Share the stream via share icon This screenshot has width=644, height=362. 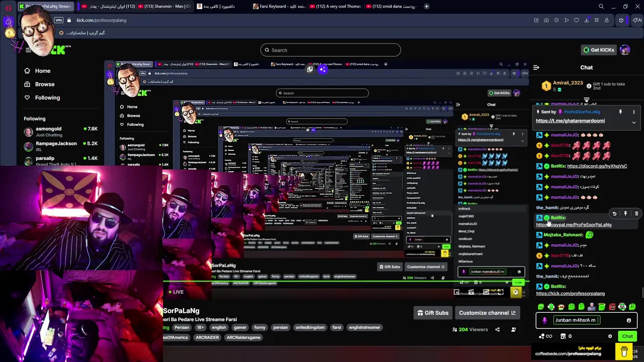[x=497, y=329]
